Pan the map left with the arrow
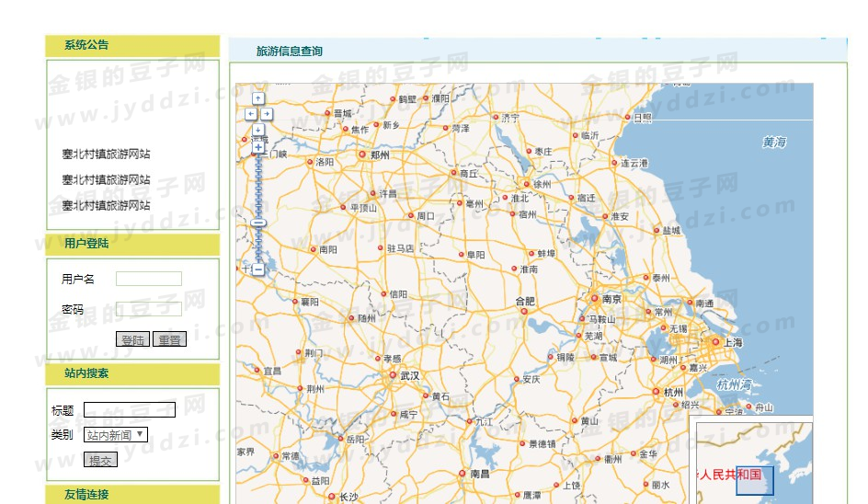The image size is (868, 504). (x=251, y=113)
